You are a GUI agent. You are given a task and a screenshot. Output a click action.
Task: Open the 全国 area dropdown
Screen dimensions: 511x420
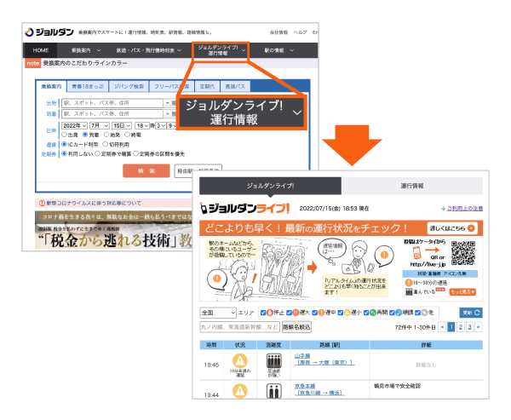[218, 313]
